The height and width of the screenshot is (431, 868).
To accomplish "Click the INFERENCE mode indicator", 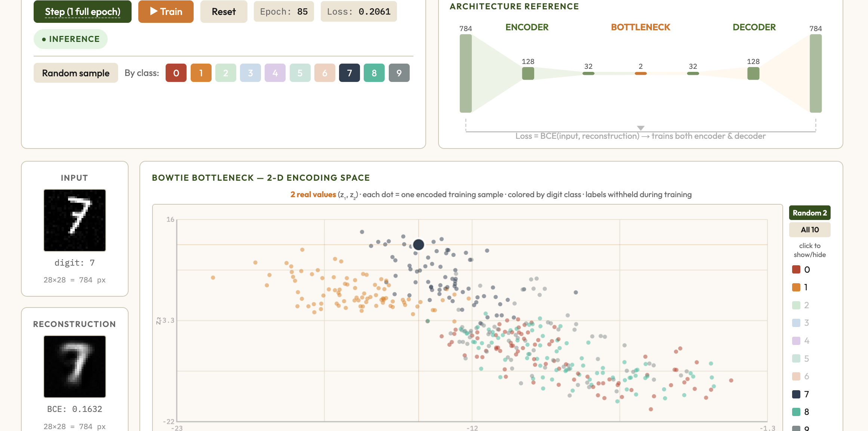I will (70, 39).
